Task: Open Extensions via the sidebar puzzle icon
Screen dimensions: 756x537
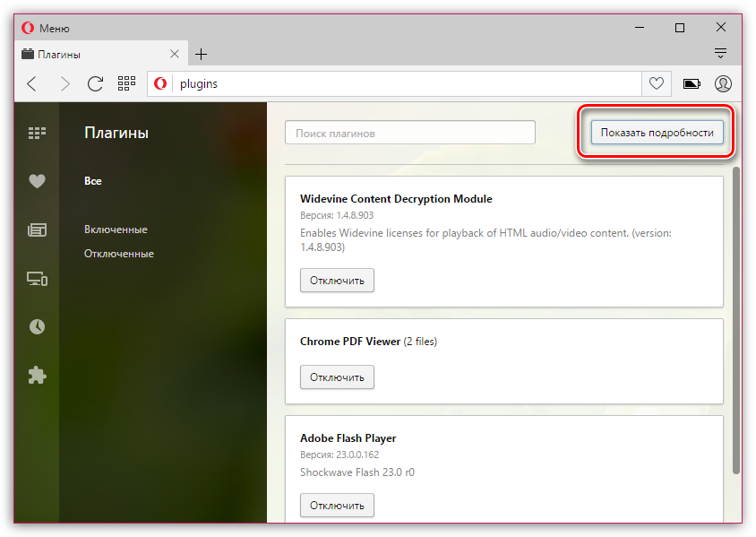Action: coord(37,375)
